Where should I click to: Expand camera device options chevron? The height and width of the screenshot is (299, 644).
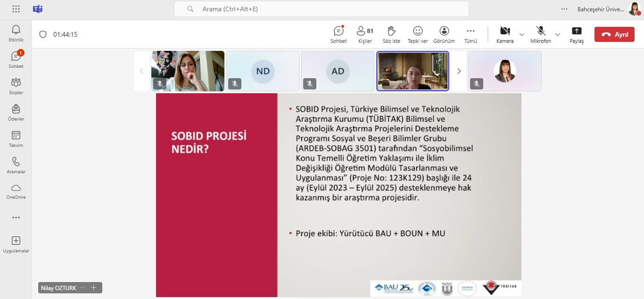point(521,34)
